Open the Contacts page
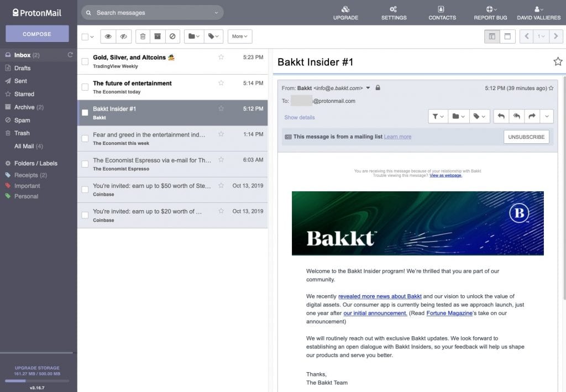The width and height of the screenshot is (566, 392). [442, 13]
